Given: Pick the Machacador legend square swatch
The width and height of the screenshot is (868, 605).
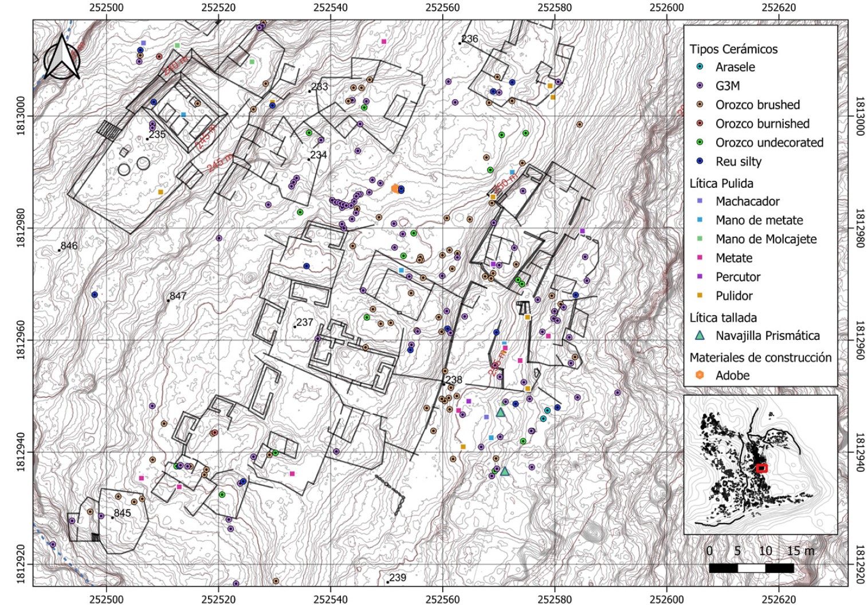Looking at the screenshot, I should pos(700,202).
